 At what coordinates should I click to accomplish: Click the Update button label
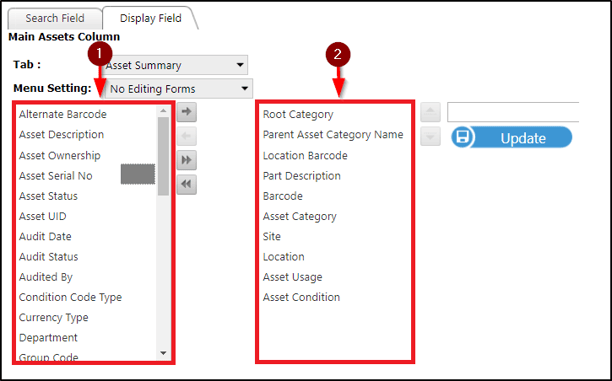click(x=523, y=138)
